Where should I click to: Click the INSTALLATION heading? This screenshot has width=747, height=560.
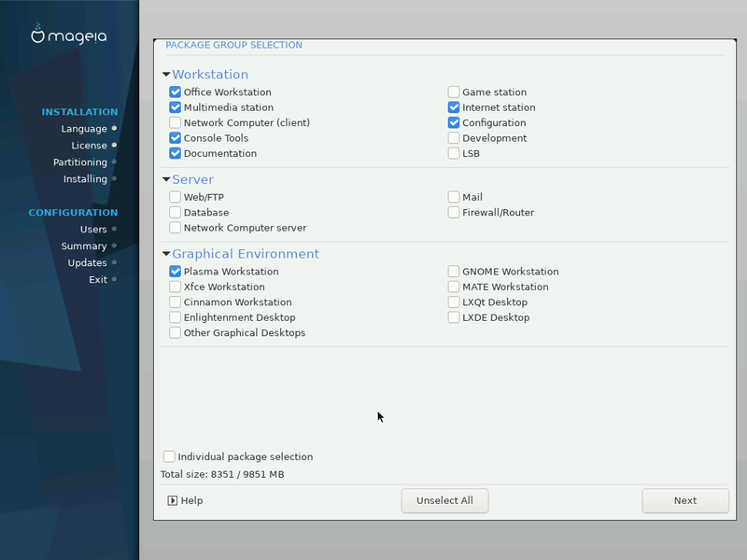[x=79, y=112]
